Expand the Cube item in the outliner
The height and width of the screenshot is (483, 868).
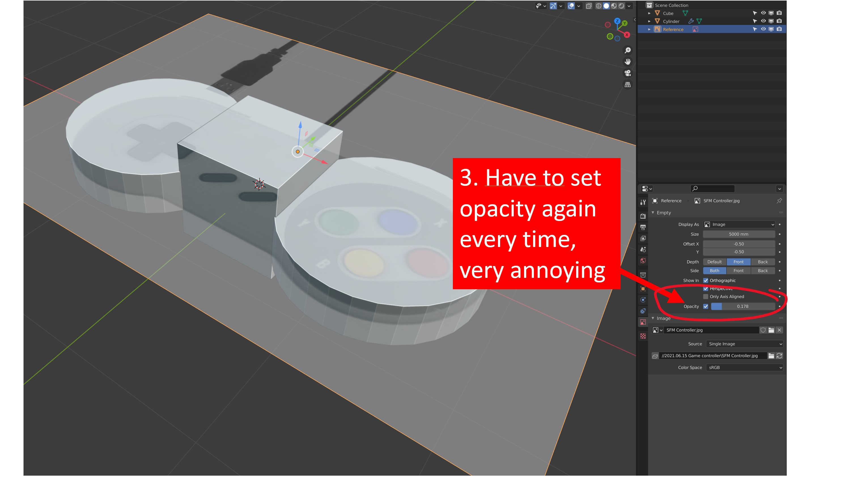(x=649, y=13)
